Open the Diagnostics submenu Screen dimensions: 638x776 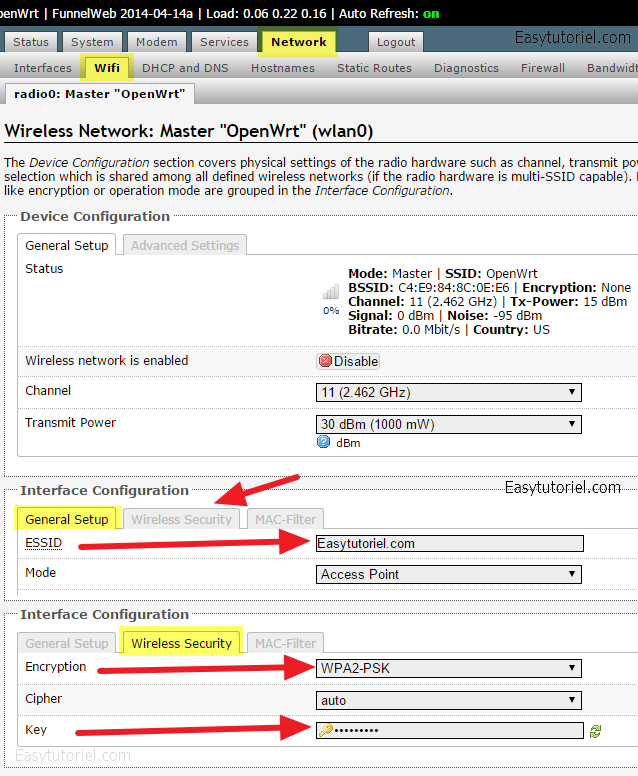coord(466,68)
